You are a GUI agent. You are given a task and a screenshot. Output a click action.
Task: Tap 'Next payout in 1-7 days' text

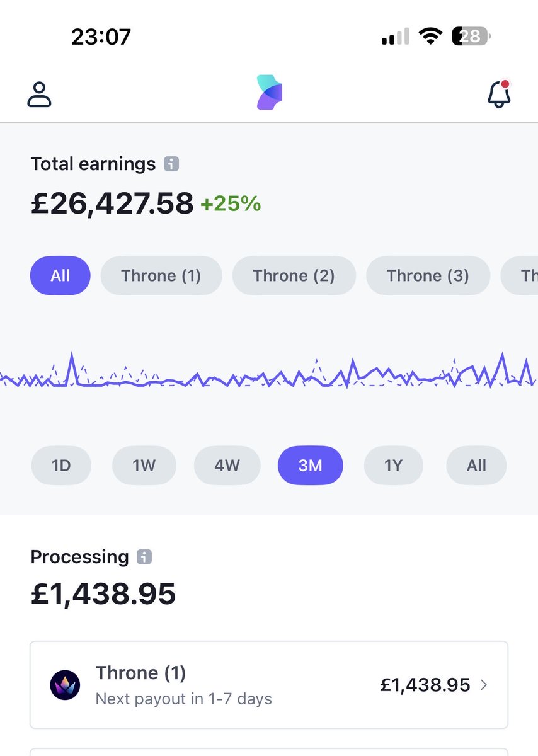[184, 699]
